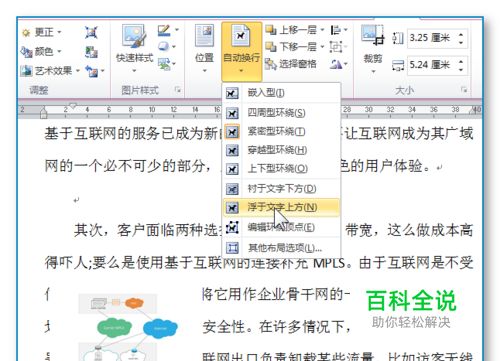This screenshot has height=361, width=500.
Task: Select 衬于文字下方(D) wrap option
Action: click(x=281, y=189)
